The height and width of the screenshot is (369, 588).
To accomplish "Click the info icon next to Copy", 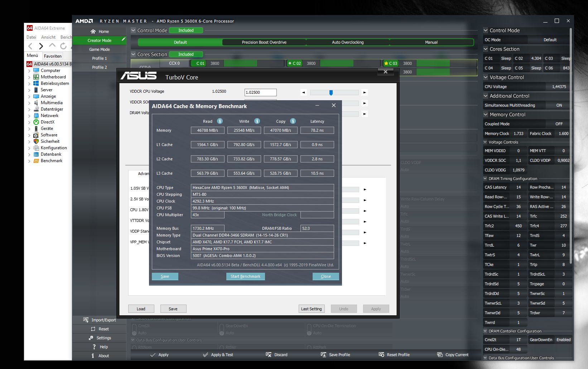I will (x=293, y=121).
